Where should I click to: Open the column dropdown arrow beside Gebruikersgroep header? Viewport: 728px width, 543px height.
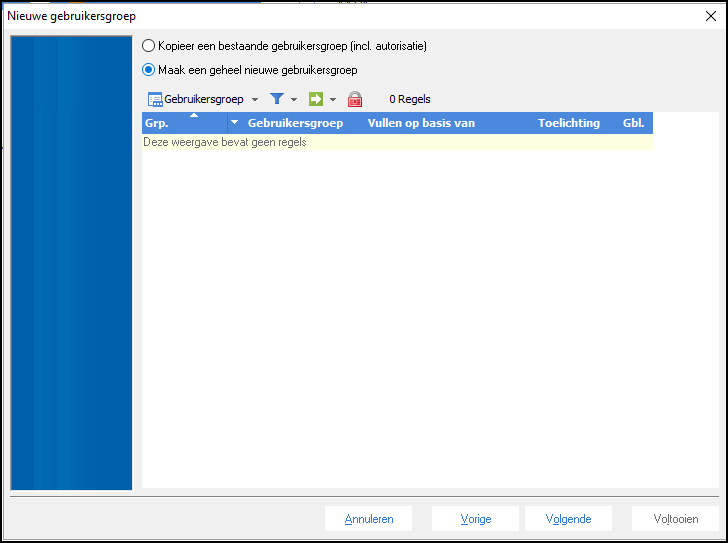235,124
